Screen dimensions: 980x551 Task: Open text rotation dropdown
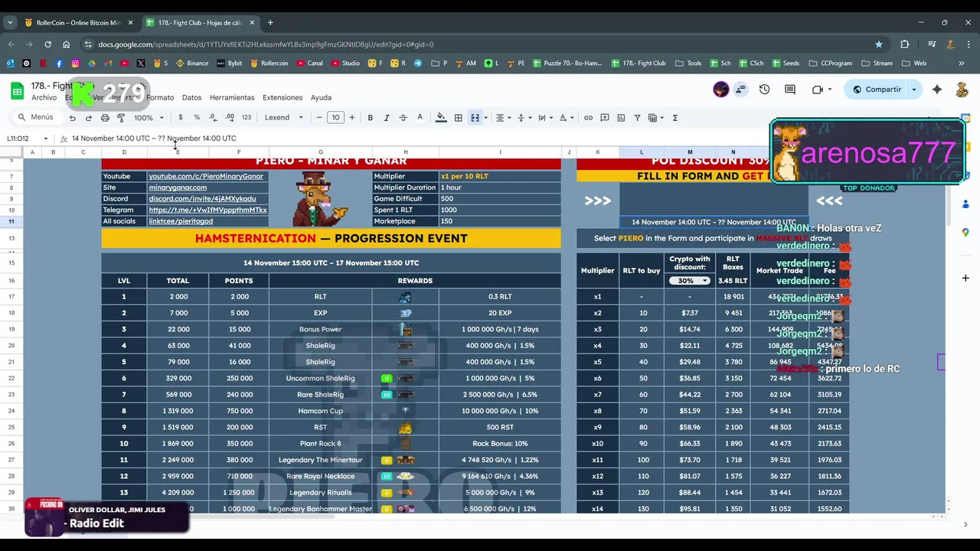(565, 118)
